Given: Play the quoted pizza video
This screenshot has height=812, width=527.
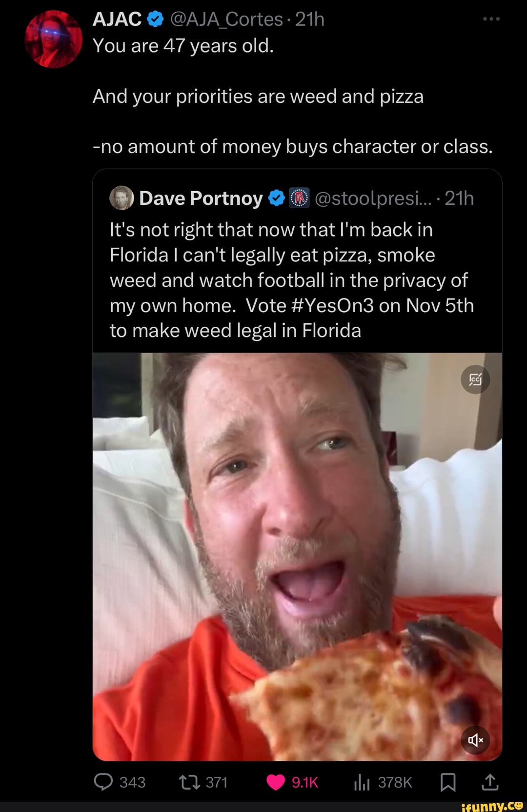Looking at the screenshot, I should click(297, 556).
